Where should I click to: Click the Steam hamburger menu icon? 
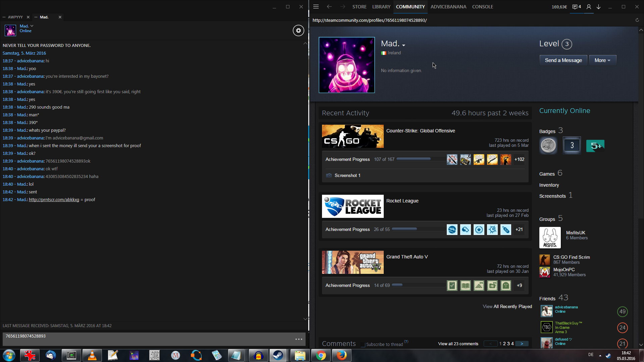point(316,7)
